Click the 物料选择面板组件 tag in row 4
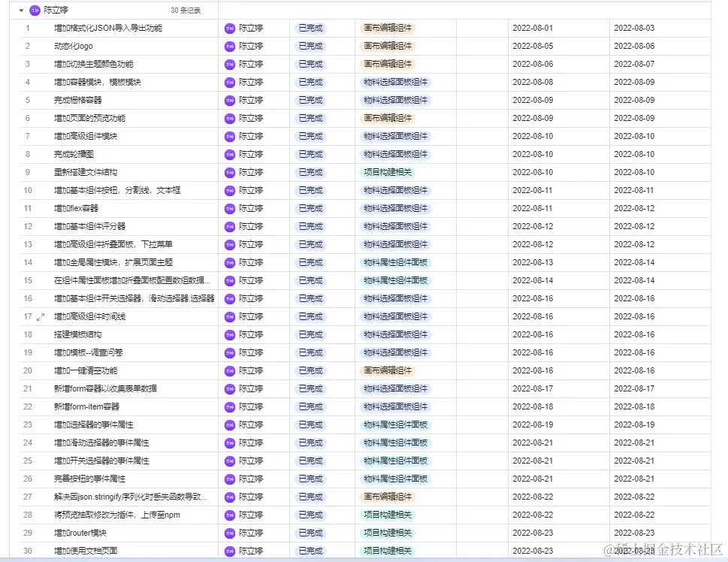Screen dimensions: 728x562 [x=396, y=82]
